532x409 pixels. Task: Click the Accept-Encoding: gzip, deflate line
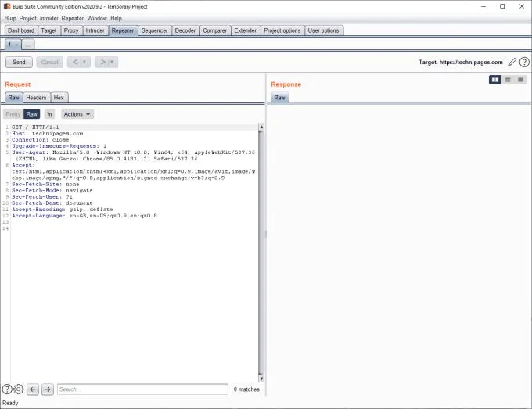[63, 210]
